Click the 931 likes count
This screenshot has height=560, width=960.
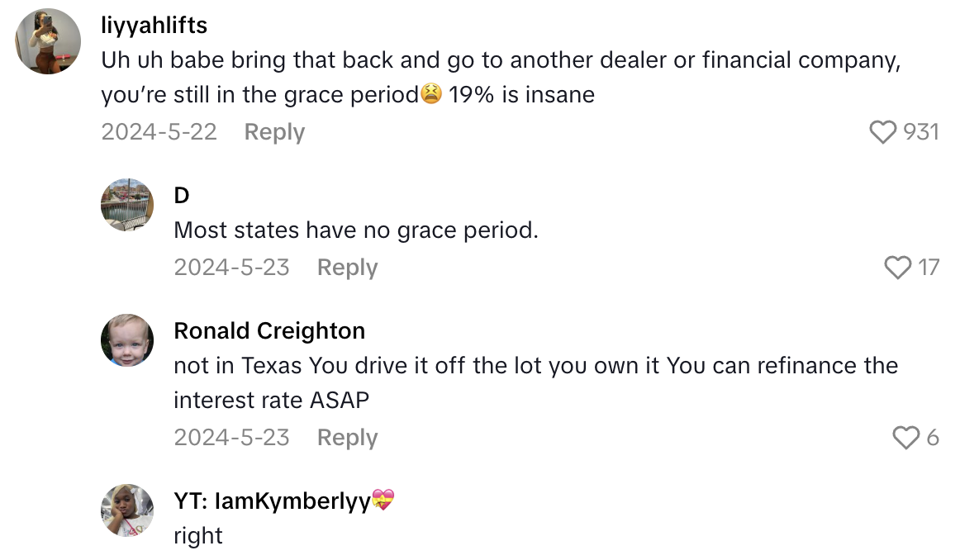(921, 132)
